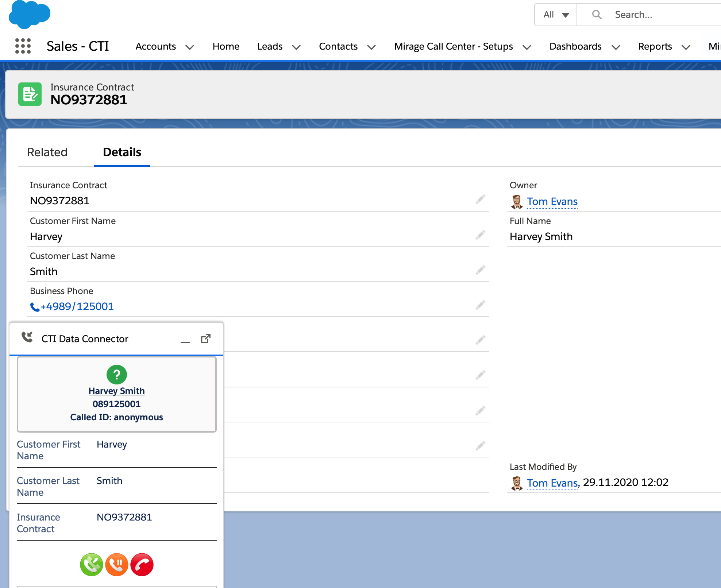The width and height of the screenshot is (721, 588).
Task: Click the edit pencil in the row above Last Modified By
Action: 480,446
